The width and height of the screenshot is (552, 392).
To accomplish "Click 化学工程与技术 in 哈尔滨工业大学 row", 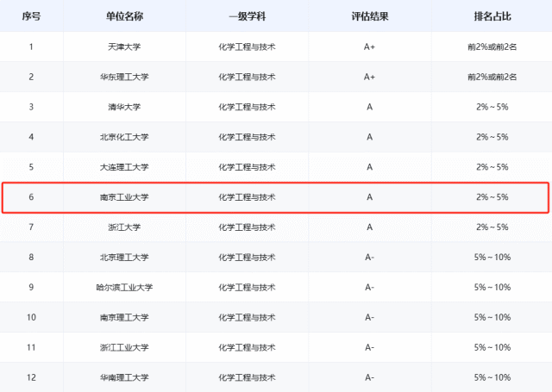I will [x=247, y=287].
